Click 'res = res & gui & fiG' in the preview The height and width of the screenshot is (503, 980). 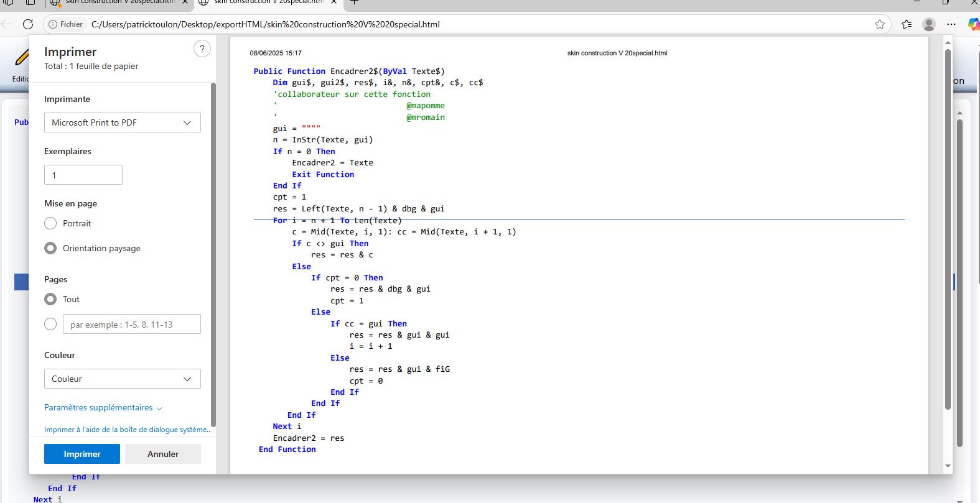399,369
